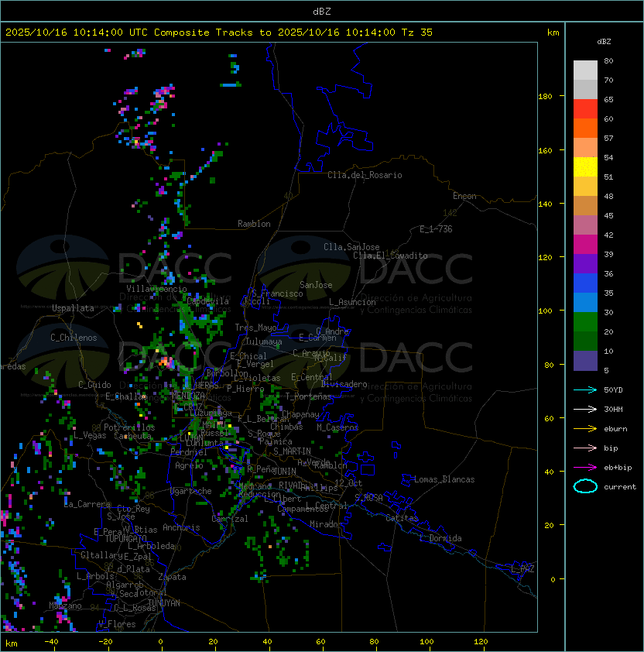Select the amber 48-51 dBZ legend swatch

pos(585,187)
